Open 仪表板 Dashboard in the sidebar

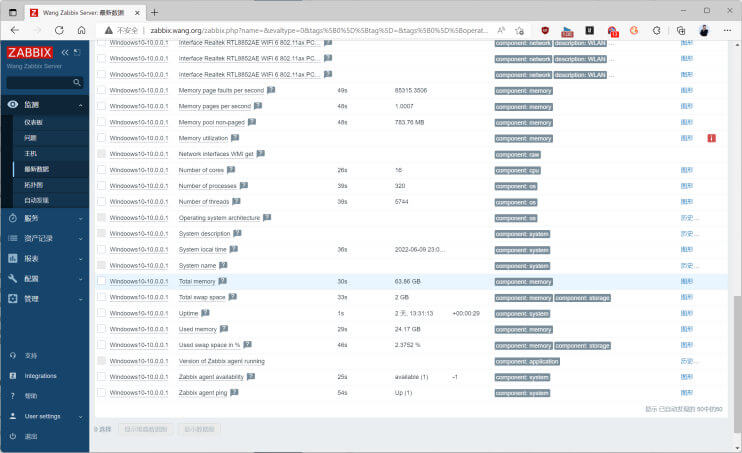[x=34, y=122]
